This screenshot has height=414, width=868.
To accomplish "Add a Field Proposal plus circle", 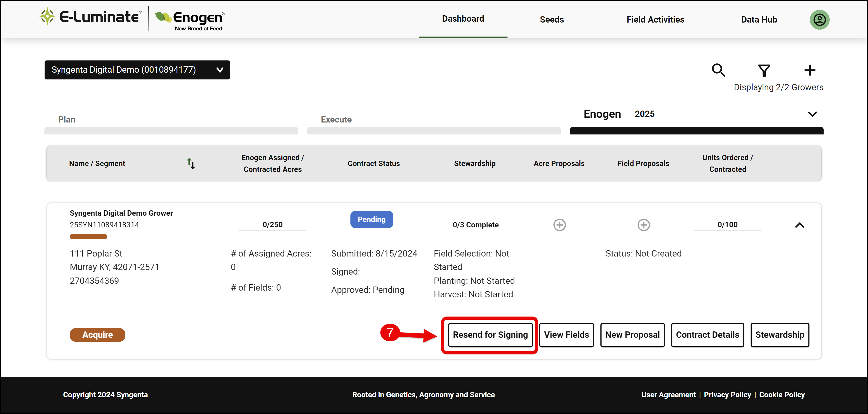I will (644, 225).
